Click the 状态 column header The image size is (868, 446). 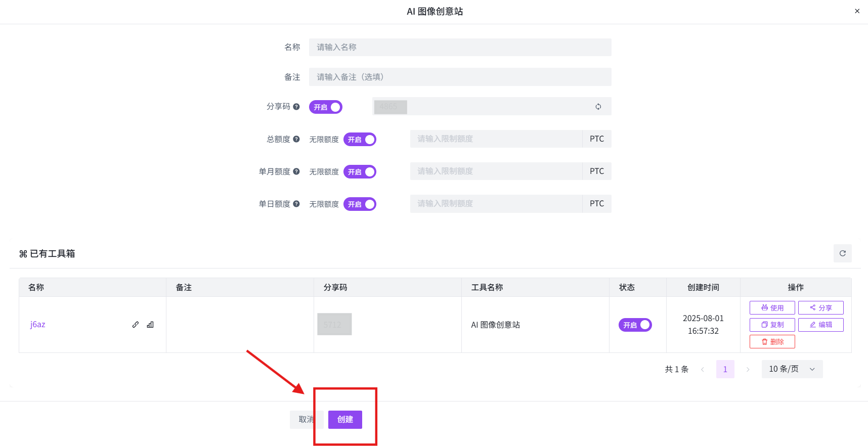coord(637,287)
